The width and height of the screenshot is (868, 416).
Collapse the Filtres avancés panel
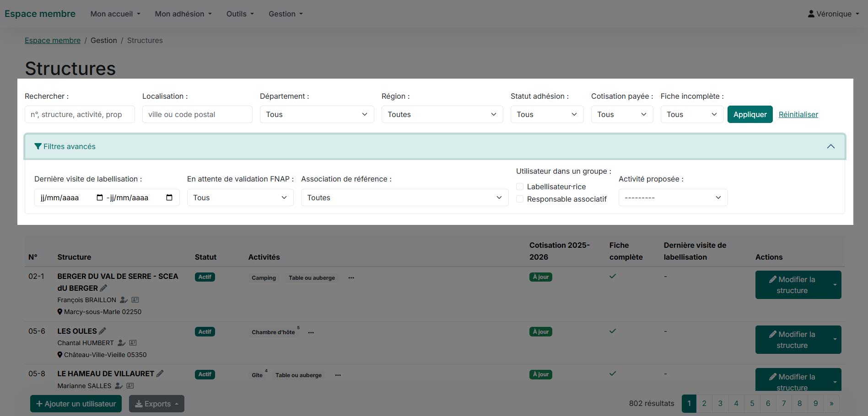pyautogui.click(x=830, y=147)
